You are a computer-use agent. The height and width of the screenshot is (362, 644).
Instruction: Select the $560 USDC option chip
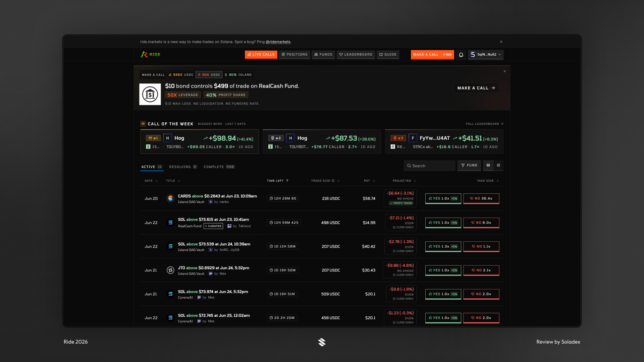click(x=181, y=75)
